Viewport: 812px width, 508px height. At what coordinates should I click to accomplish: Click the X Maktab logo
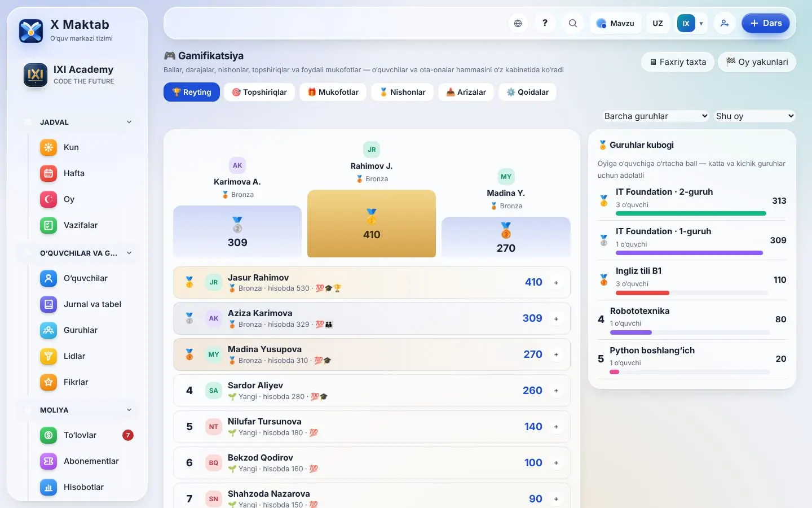click(x=31, y=31)
